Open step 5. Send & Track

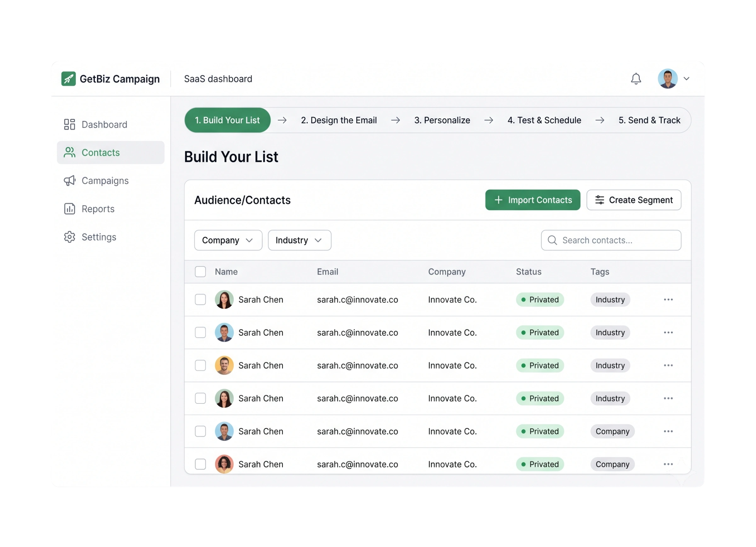point(649,120)
